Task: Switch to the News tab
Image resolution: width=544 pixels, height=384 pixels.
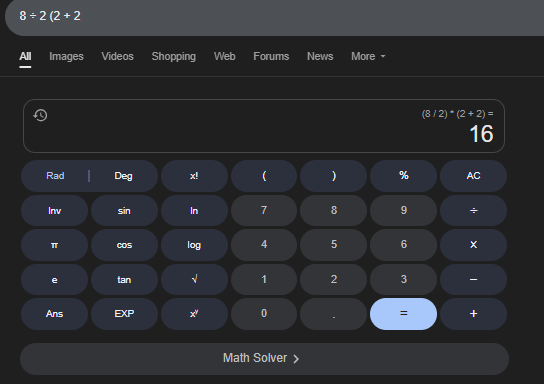Action: tap(320, 56)
